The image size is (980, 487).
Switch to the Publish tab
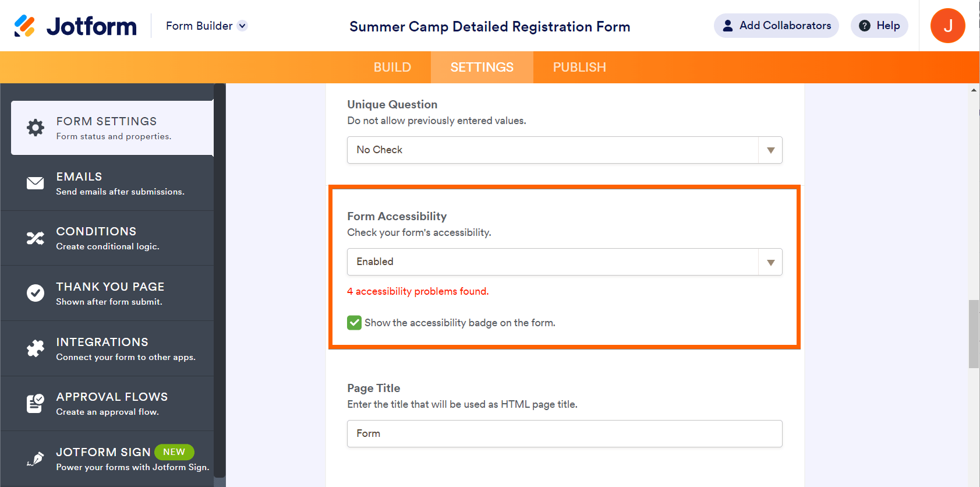[579, 68]
